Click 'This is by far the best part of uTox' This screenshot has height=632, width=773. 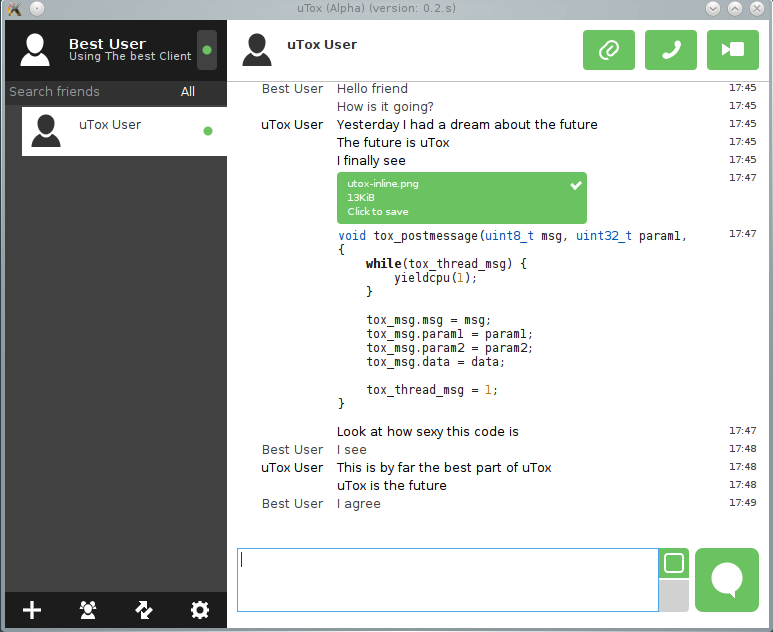pyautogui.click(x=444, y=468)
